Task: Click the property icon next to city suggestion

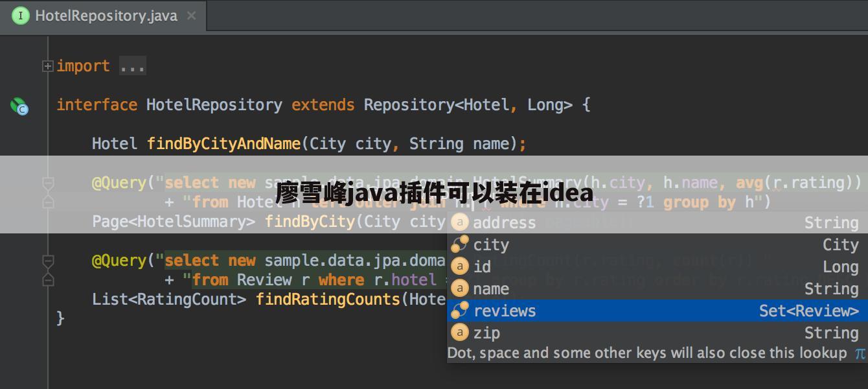Action: point(459,244)
